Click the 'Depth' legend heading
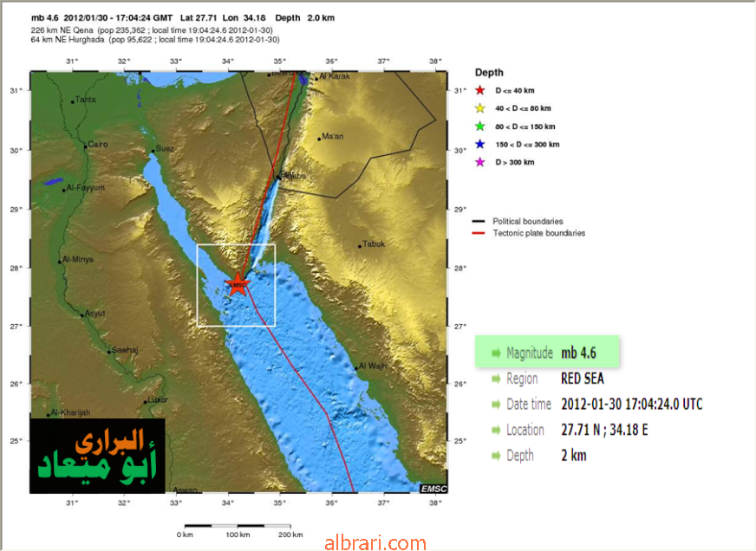 (489, 72)
